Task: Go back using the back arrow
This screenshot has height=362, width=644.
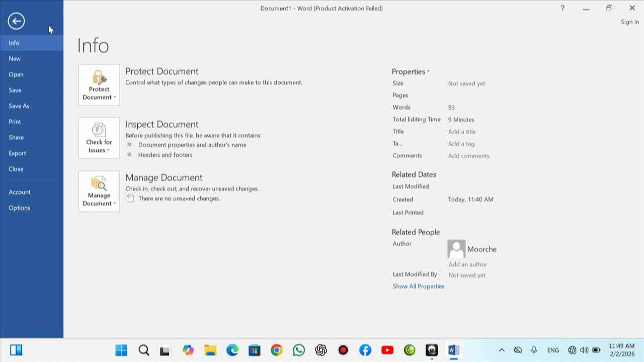Action: (16, 21)
